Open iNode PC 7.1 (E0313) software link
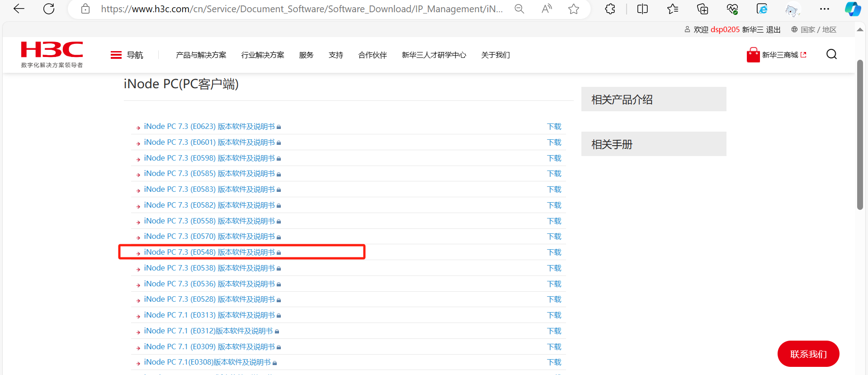 (x=209, y=315)
